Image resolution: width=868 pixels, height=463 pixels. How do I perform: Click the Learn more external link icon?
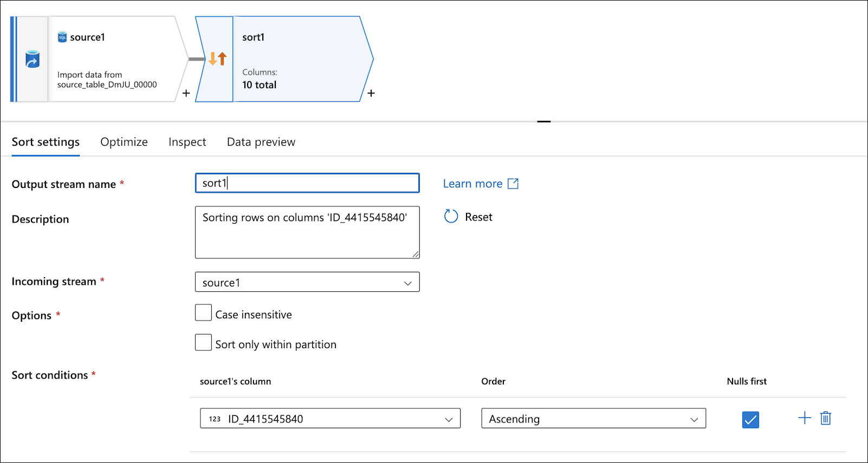(x=513, y=184)
